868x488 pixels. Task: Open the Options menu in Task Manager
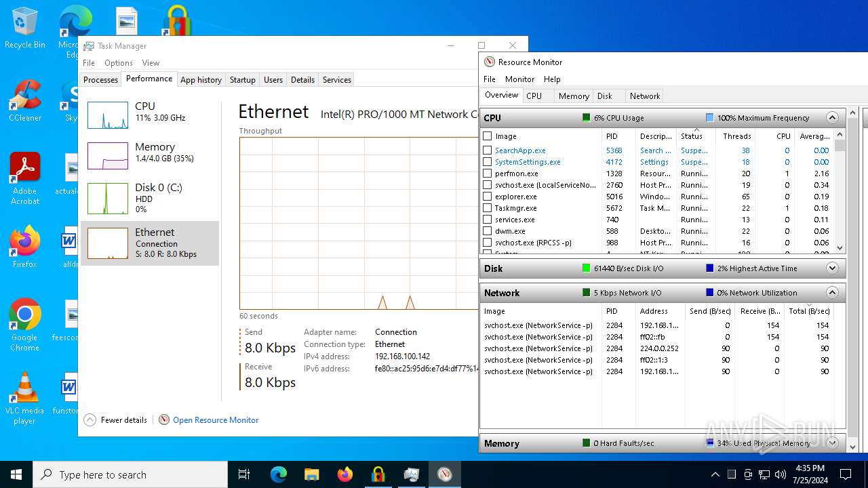point(119,63)
